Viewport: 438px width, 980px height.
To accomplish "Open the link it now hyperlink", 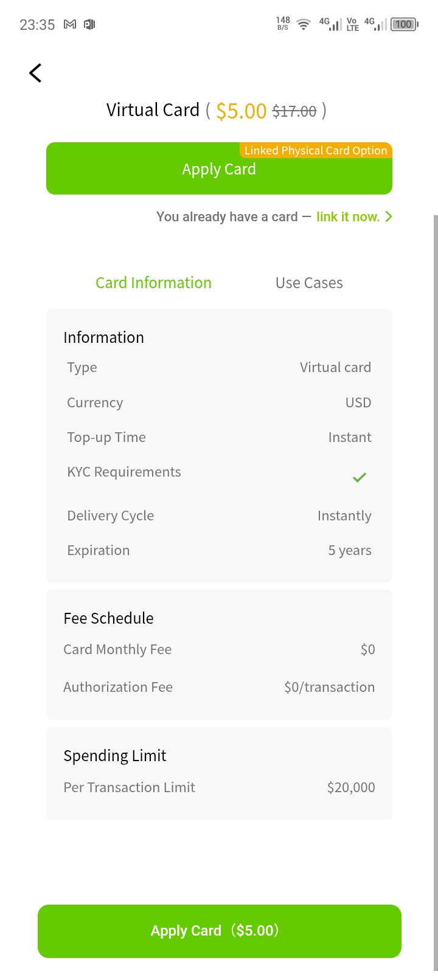I will click(347, 216).
